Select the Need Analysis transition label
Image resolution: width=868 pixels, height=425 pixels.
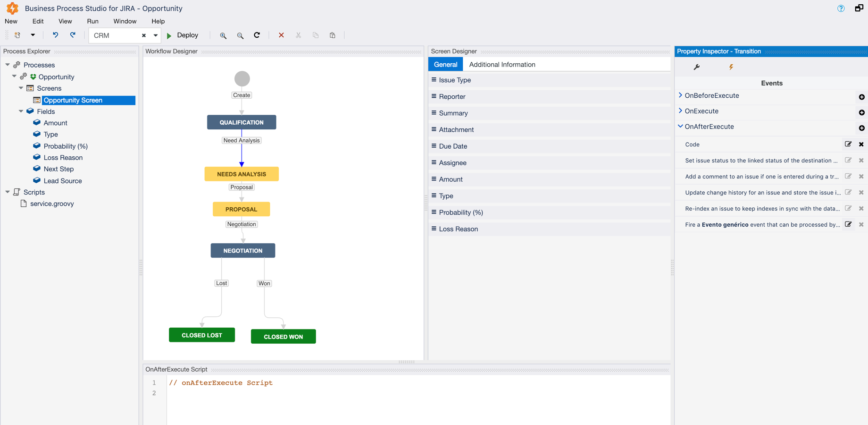click(x=242, y=140)
